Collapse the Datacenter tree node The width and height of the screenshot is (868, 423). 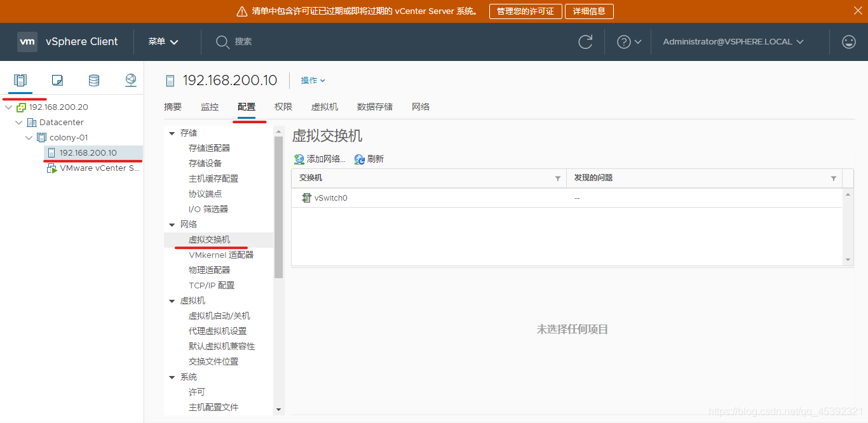(18, 123)
